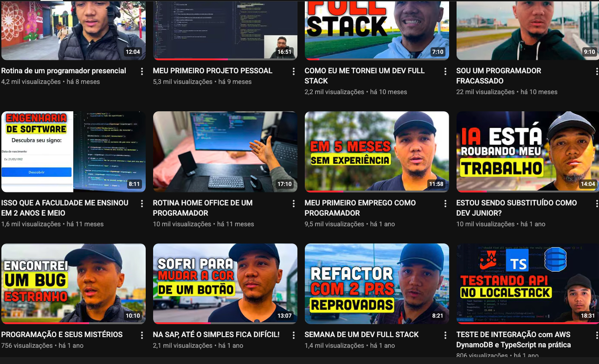This screenshot has height=364, width=599.
Task: Click the 12:04 duration badge
Action: pos(133,52)
